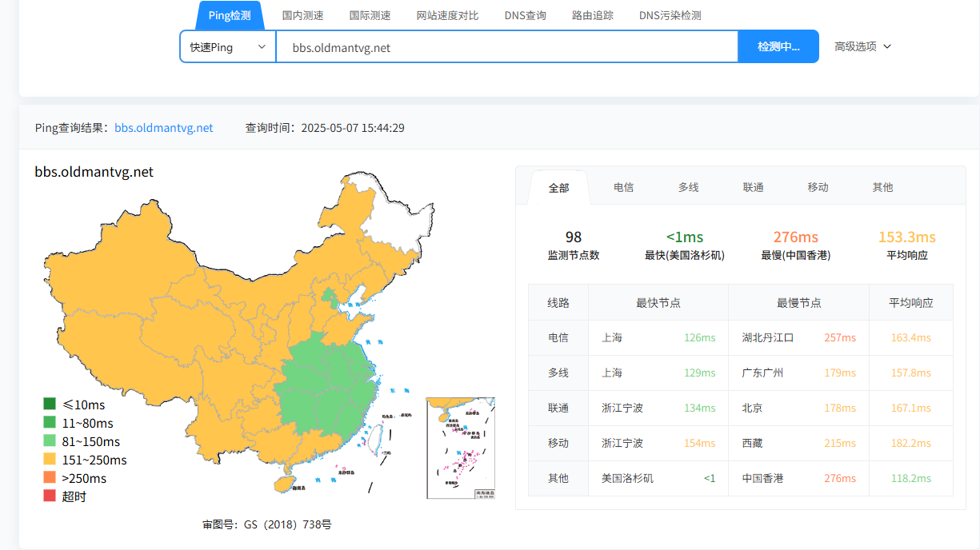Viewport: 980px width, 550px height.
Task: Click the ≤10ms legend color swatch
Action: [x=50, y=405]
